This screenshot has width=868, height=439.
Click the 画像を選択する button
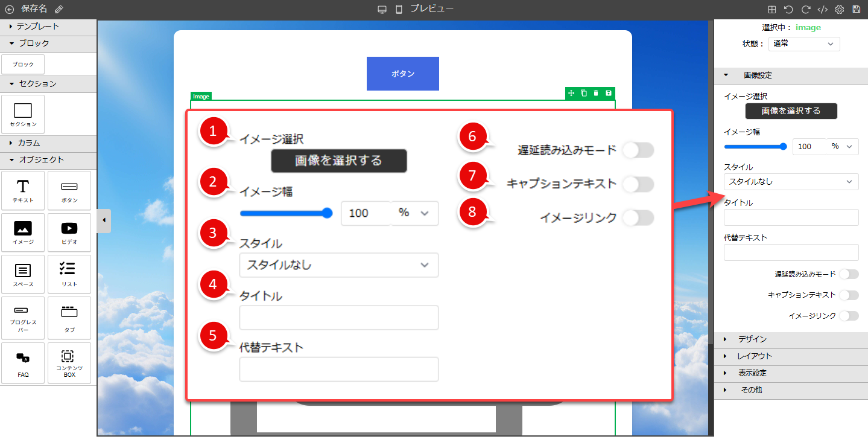[x=791, y=111]
